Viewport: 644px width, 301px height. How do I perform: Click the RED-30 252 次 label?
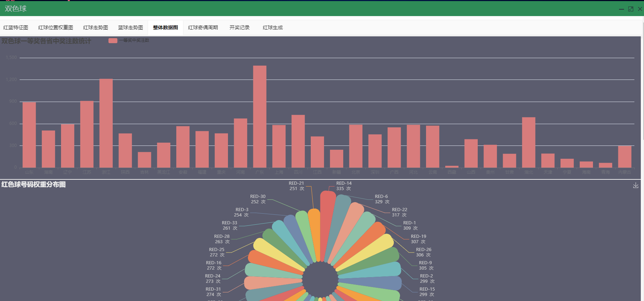coord(258,199)
